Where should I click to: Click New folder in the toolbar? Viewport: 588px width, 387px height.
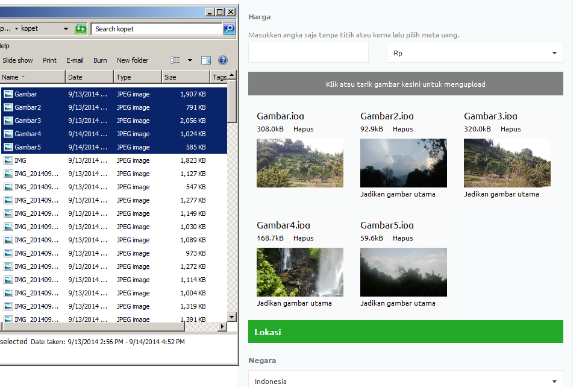(133, 60)
